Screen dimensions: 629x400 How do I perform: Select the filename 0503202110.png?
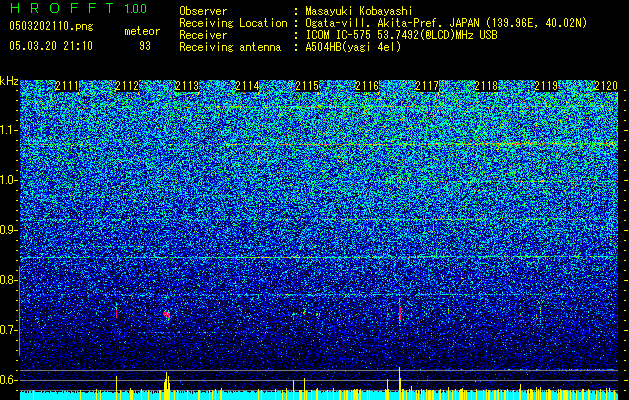[51, 26]
